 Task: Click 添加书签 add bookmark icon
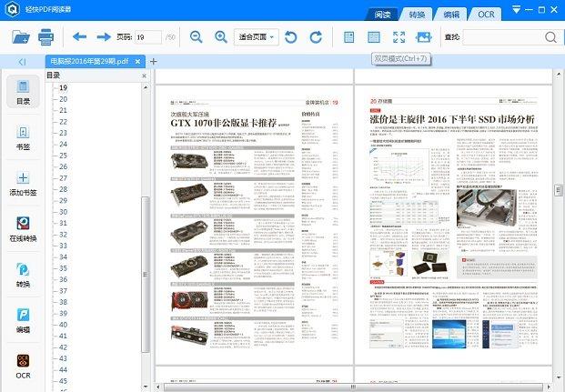click(23, 184)
